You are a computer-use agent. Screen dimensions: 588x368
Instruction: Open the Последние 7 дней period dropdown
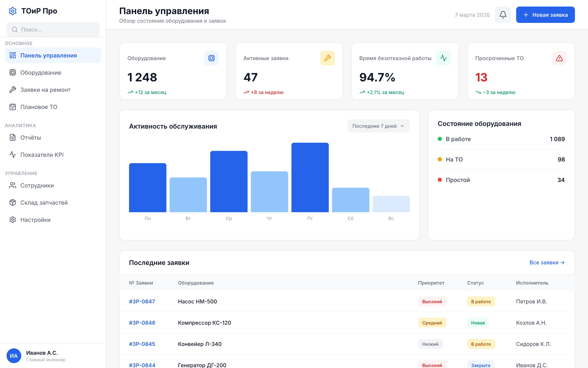pos(379,126)
